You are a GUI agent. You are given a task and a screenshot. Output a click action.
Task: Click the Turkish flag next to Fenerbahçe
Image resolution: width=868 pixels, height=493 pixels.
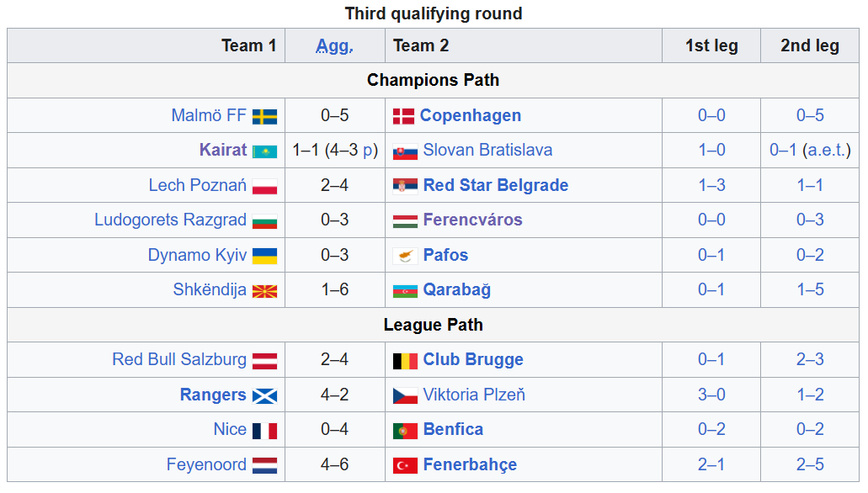pyautogui.click(x=405, y=465)
